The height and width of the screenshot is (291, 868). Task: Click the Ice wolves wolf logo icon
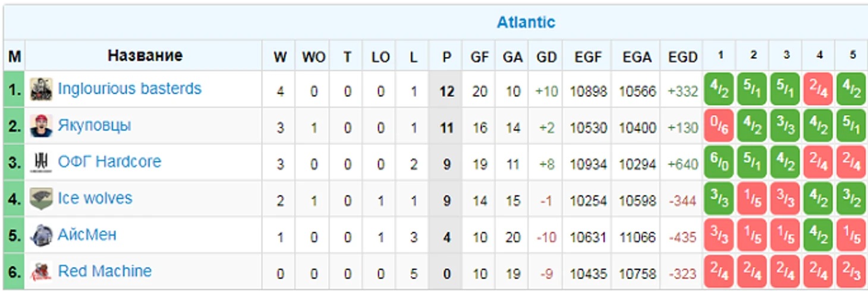point(41,199)
